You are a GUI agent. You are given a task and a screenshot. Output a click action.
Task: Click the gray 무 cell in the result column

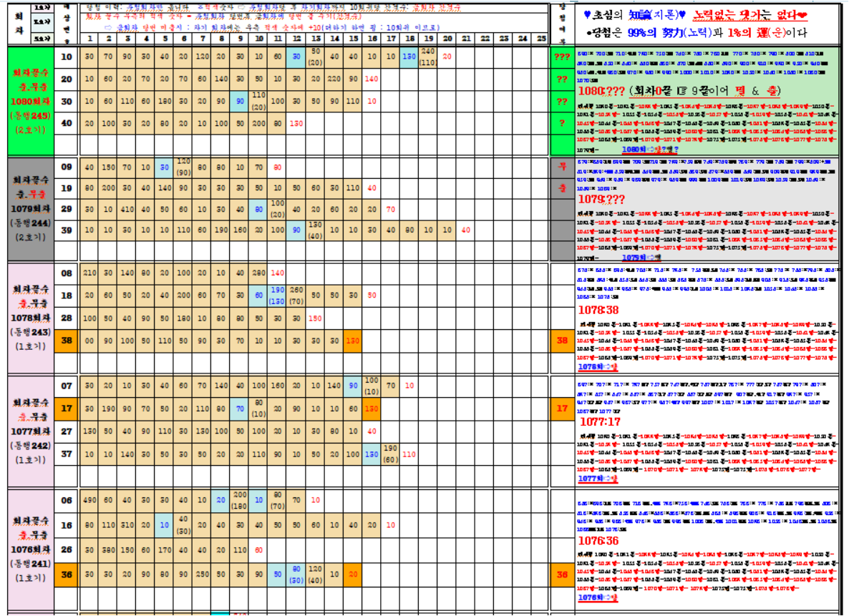coord(562,167)
